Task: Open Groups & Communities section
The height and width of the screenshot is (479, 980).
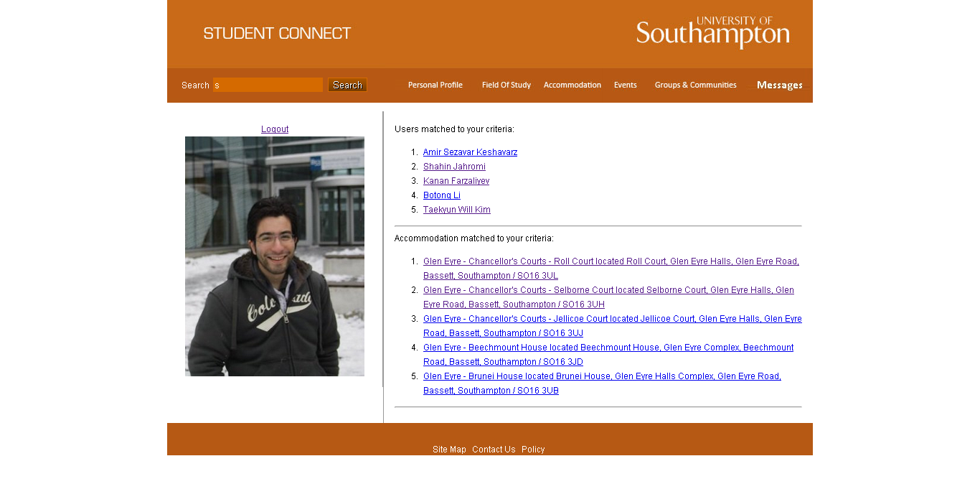Action: (695, 85)
